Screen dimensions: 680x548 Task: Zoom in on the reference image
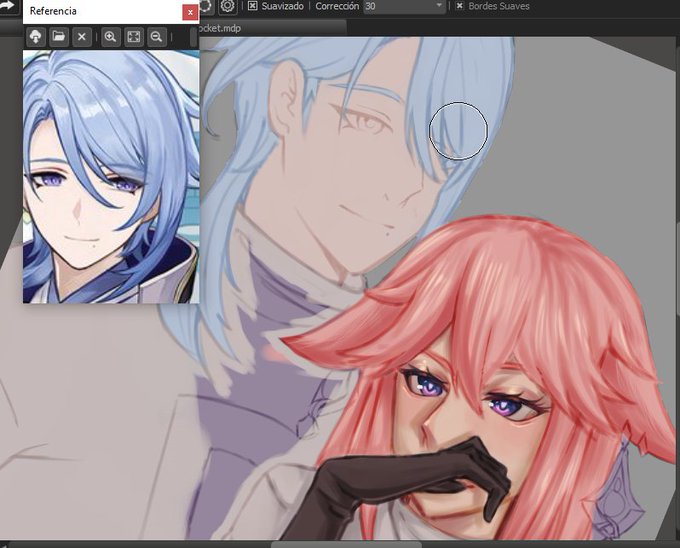tap(111, 37)
